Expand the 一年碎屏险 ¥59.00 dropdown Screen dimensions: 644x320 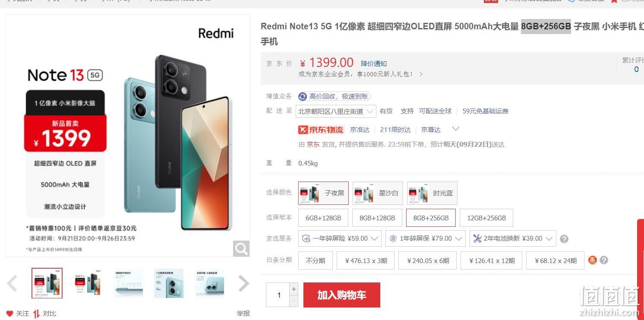coord(339,238)
